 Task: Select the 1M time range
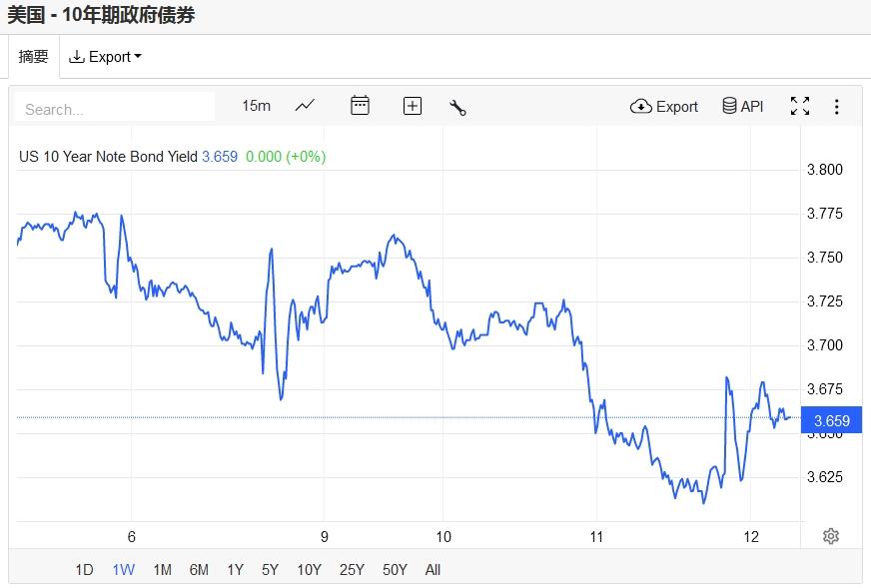[x=162, y=570]
